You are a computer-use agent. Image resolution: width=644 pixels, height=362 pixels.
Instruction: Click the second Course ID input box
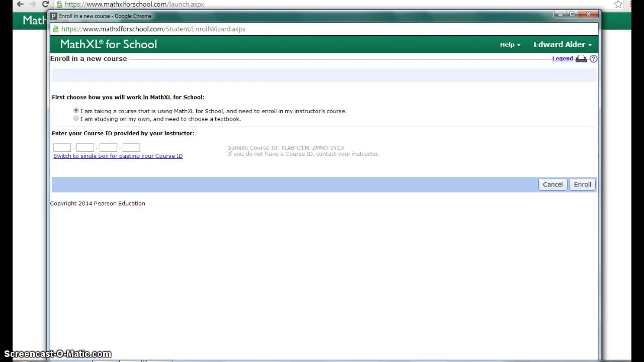[x=86, y=147]
